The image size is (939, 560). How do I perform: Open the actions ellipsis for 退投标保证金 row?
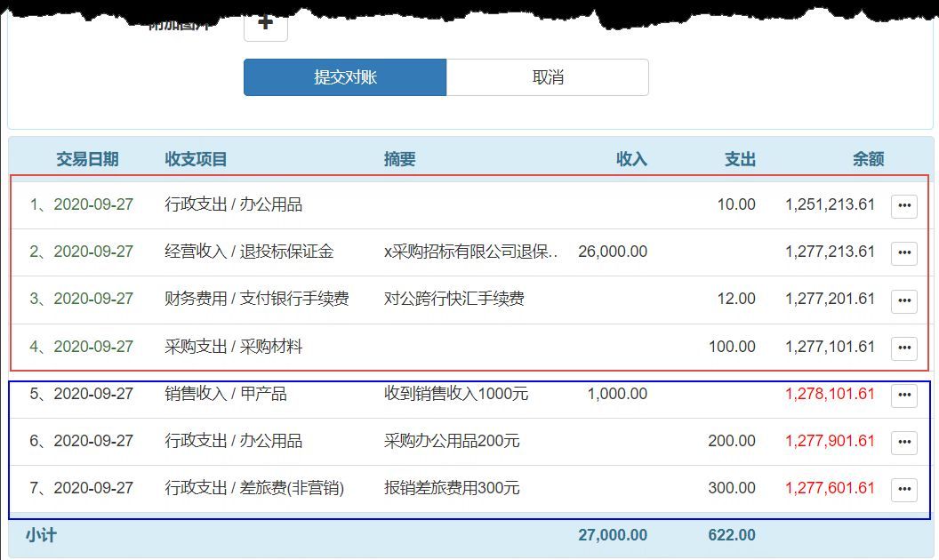903,252
